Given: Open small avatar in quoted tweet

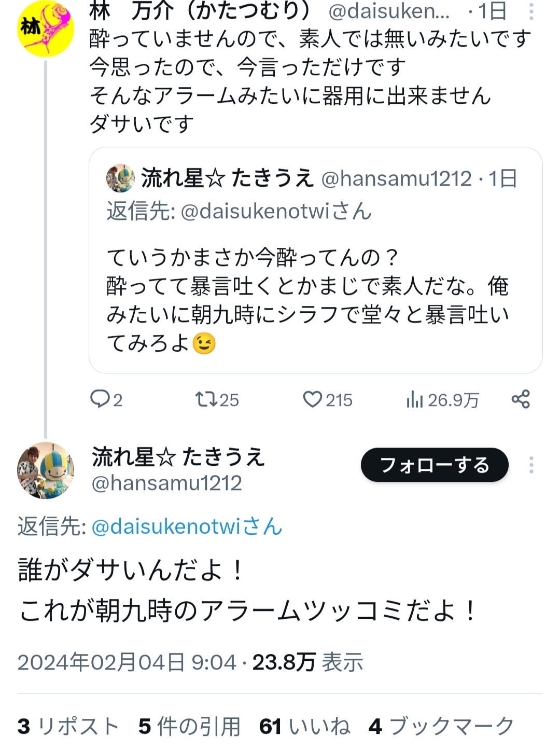Looking at the screenshot, I should (x=120, y=178).
